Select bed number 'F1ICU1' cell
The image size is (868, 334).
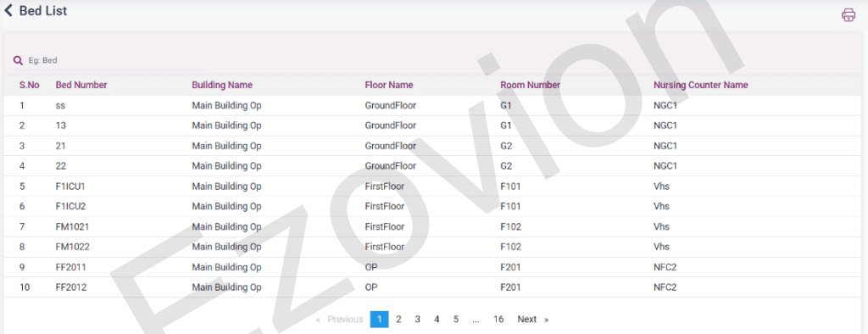70,186
